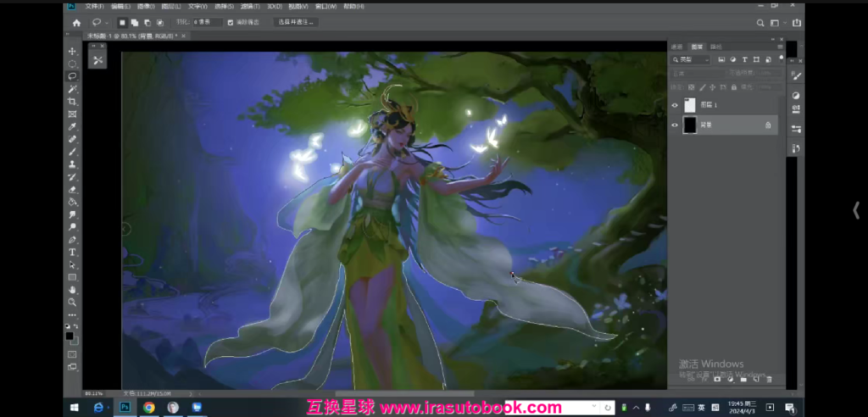
Task: Select the Clone Stamp tool
Action: pyautogui.click(x=72, y=164)
